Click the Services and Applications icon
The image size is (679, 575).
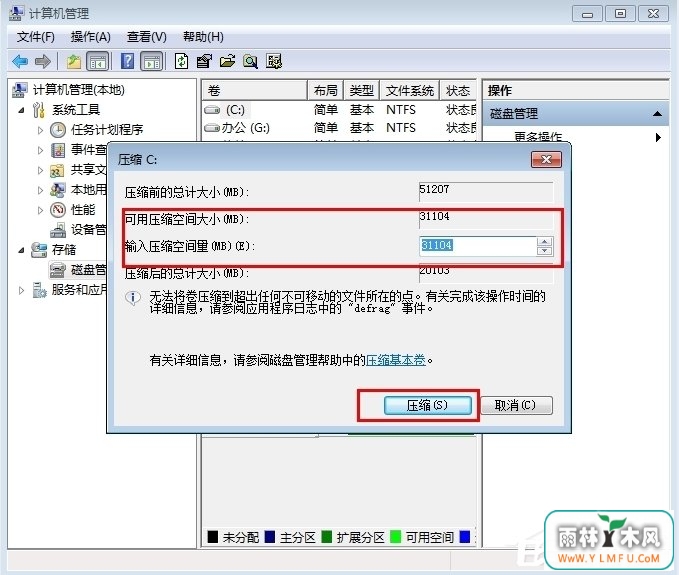39,290
